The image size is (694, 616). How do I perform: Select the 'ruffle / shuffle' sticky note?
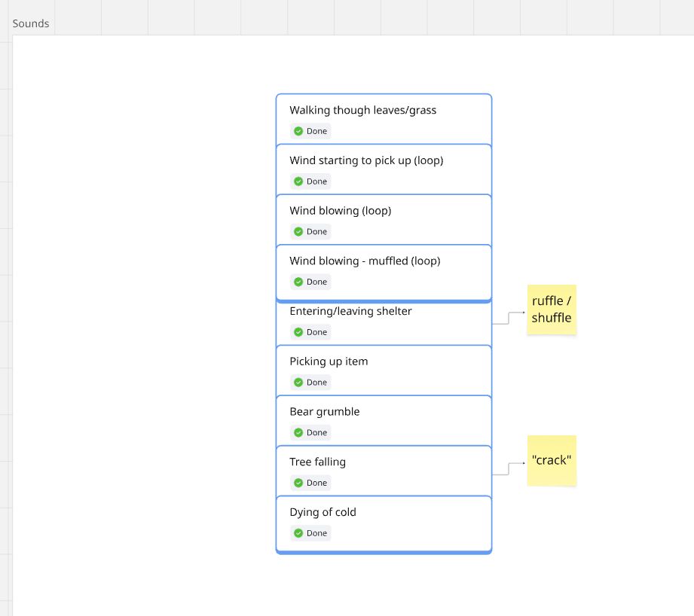pyautogui.click(x=552, y=310)
